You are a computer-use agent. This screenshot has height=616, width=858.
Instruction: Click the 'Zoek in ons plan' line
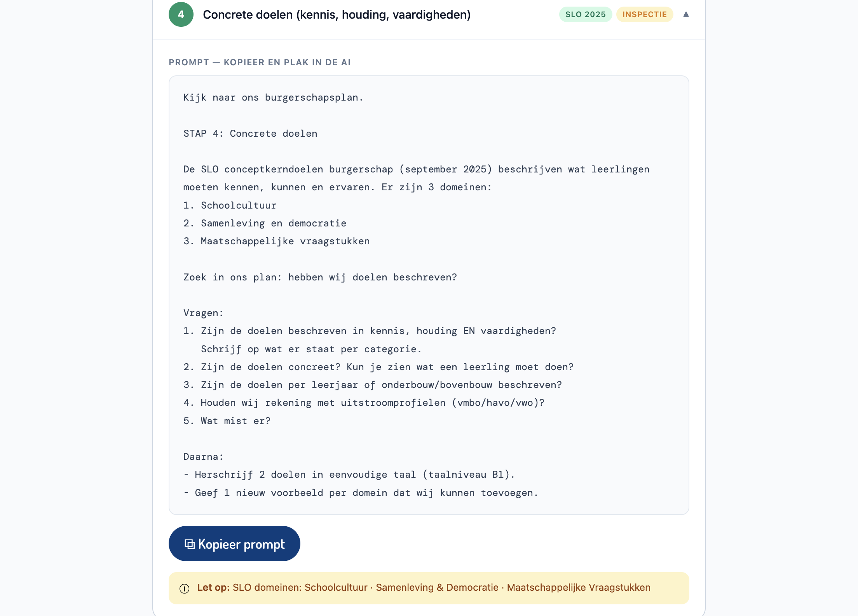click(x=320, y=277)
